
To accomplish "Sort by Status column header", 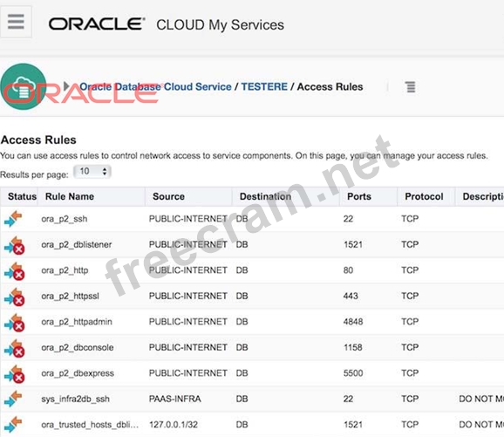I will tap(22, 196).
